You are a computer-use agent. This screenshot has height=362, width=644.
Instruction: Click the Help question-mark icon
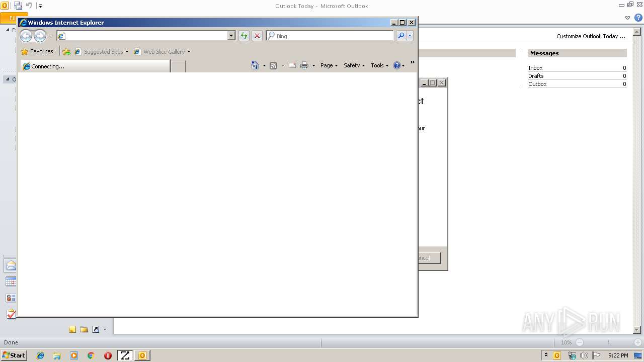tap(396, 65)
